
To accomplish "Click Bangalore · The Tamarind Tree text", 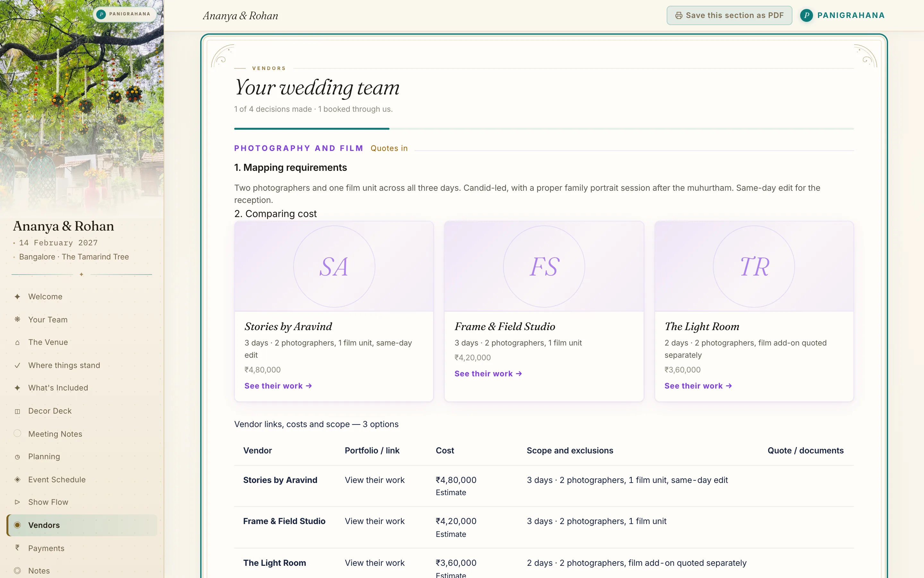I will tap(74, 257).
